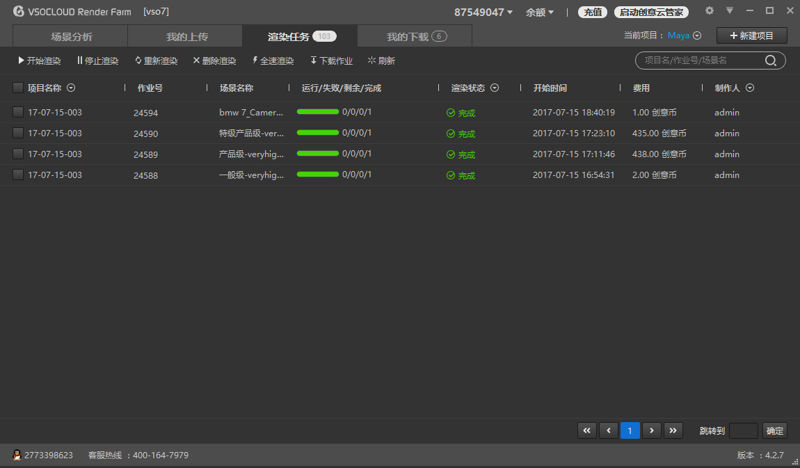Click the 费用 column header
The width and height of the screenshot is (800, 468).
[641, 88]
